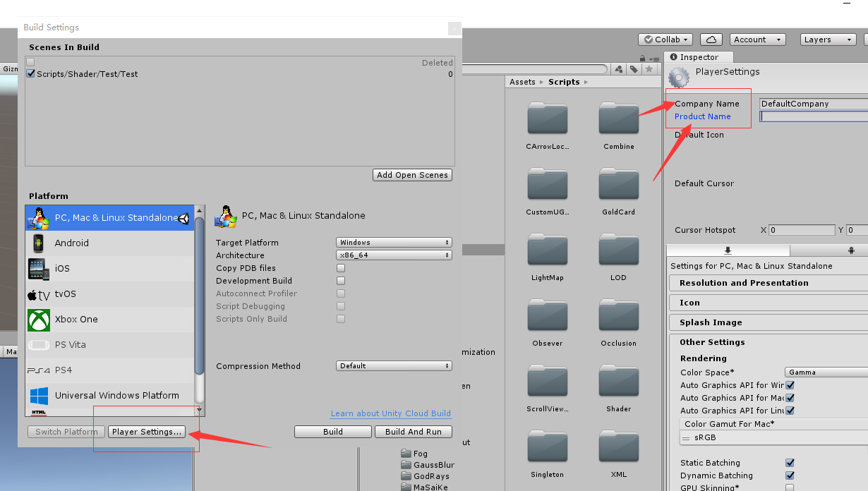Enable Copy PDB files
868x491 pixels.
coord(341,268)
